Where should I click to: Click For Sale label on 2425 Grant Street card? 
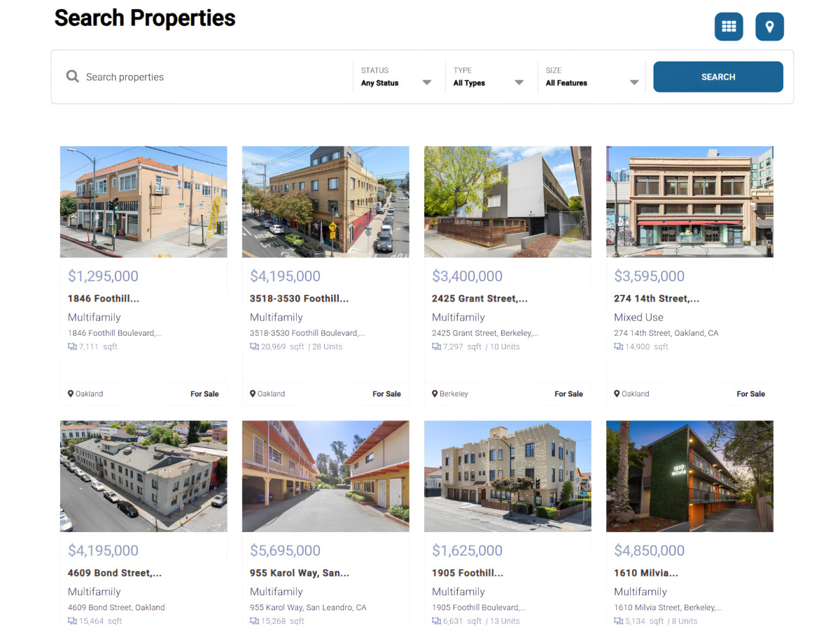568,394
